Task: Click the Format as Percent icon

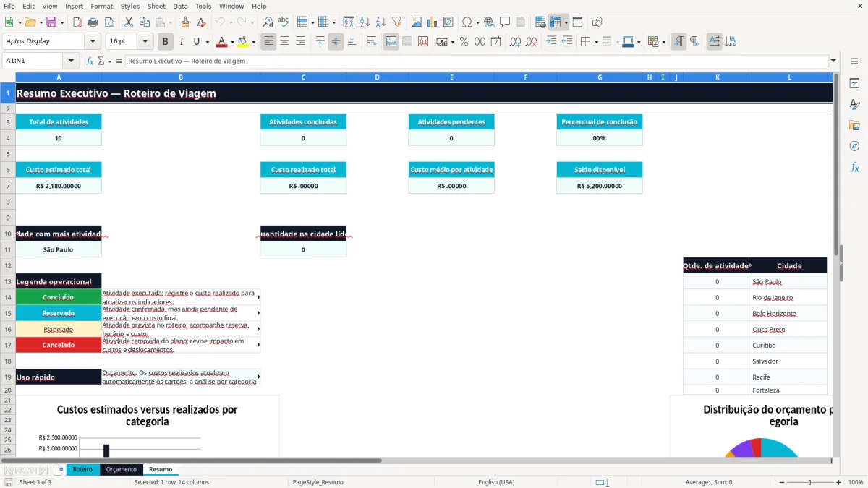Action: click(464, 42)
